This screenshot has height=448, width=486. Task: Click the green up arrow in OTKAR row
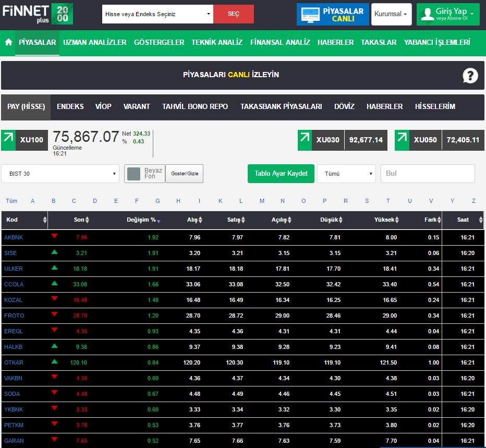point(55,361)
